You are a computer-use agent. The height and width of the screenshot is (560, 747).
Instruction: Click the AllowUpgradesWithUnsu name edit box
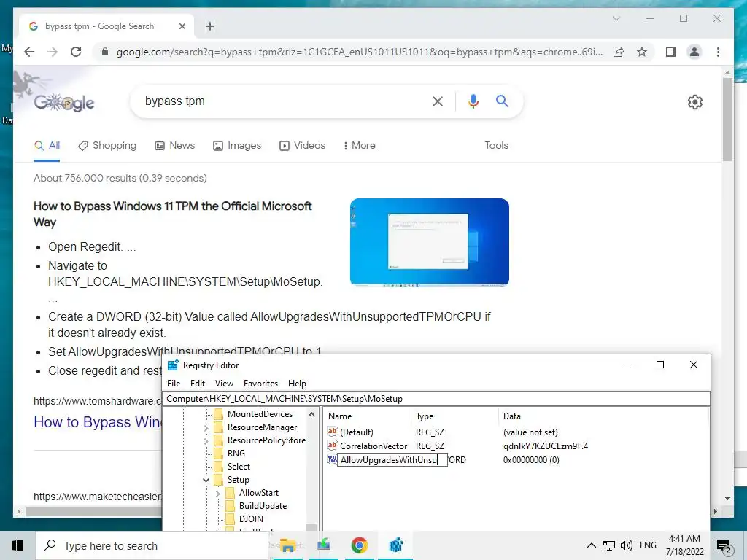click(392, 460)
